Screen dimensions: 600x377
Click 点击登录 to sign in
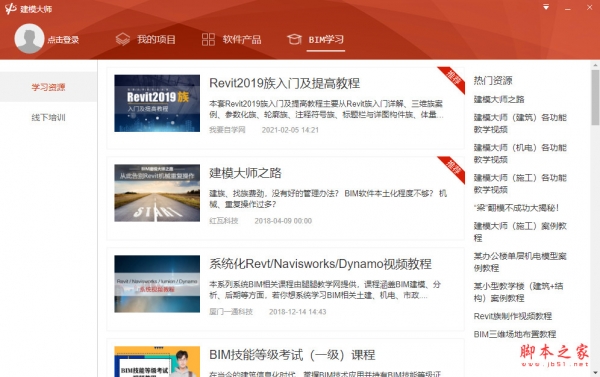coord(63,39)
